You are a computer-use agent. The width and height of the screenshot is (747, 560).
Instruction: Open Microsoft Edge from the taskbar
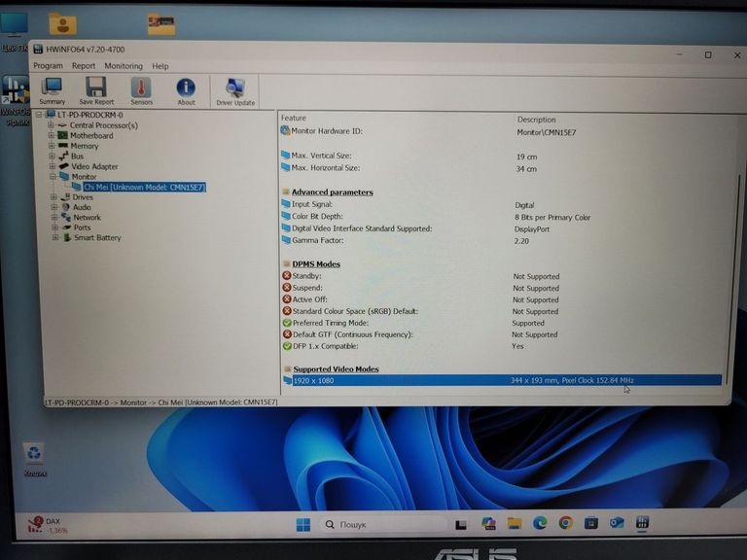[x=540, y=523]
